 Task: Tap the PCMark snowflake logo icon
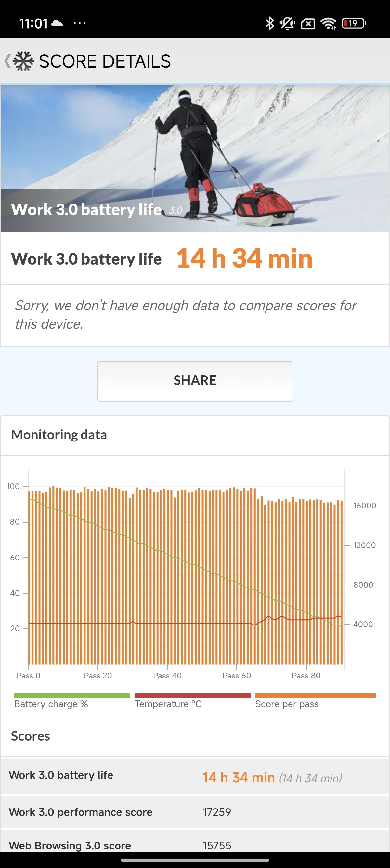point(23,61)
